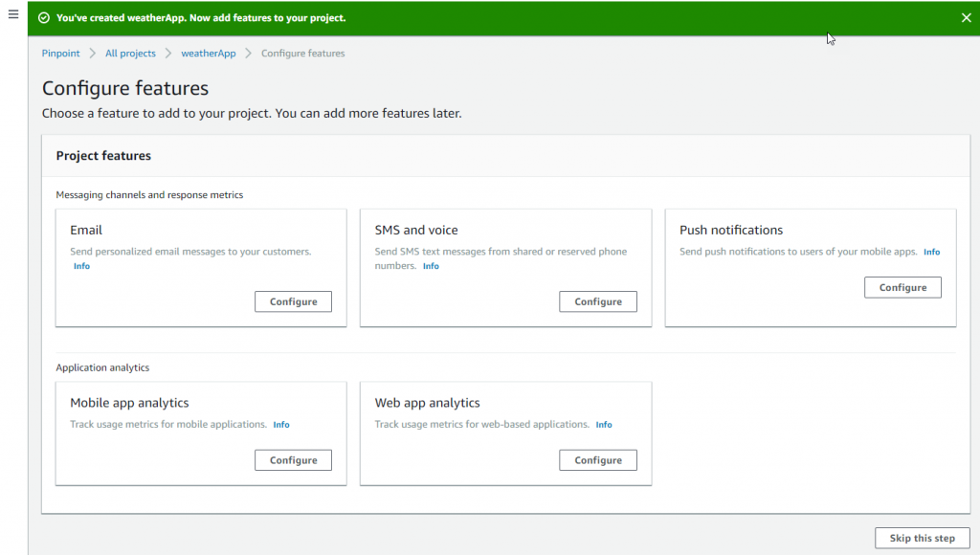Open Web app analytics Info

pyautogui.click(x=603, y=424)
